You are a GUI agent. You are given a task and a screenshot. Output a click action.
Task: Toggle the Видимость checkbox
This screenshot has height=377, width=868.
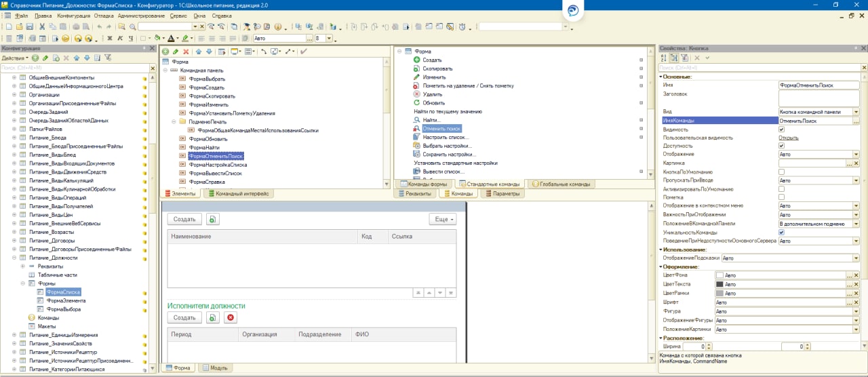point(782,129)
